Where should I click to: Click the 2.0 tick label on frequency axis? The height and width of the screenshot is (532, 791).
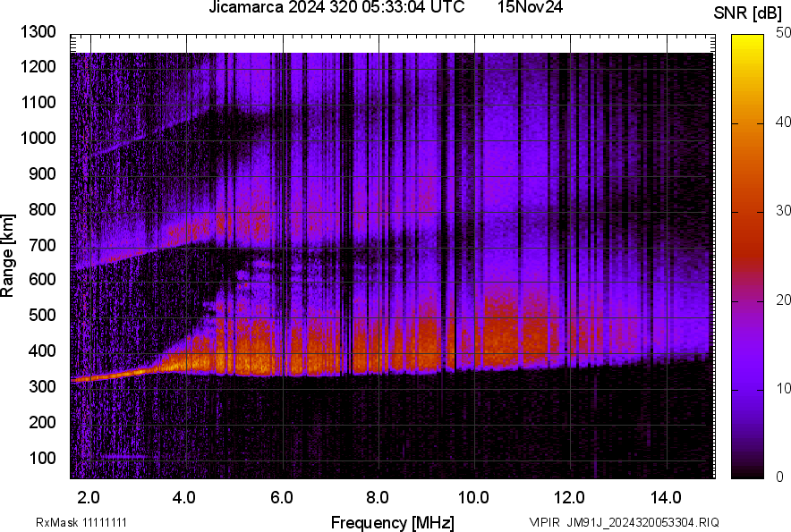tap(89, 497)
